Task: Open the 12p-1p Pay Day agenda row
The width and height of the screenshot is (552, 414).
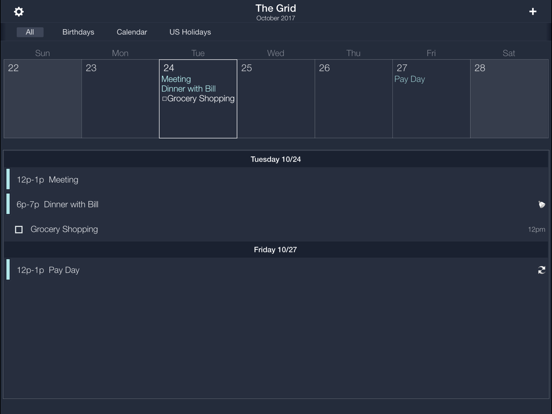Action: (x=276, y=270)
